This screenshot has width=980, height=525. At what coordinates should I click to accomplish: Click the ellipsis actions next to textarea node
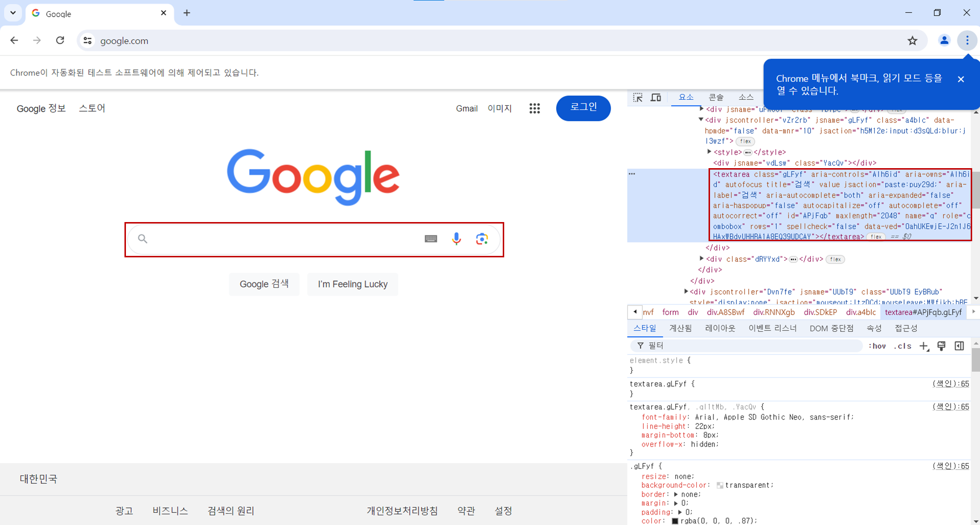tap(632, 174)
